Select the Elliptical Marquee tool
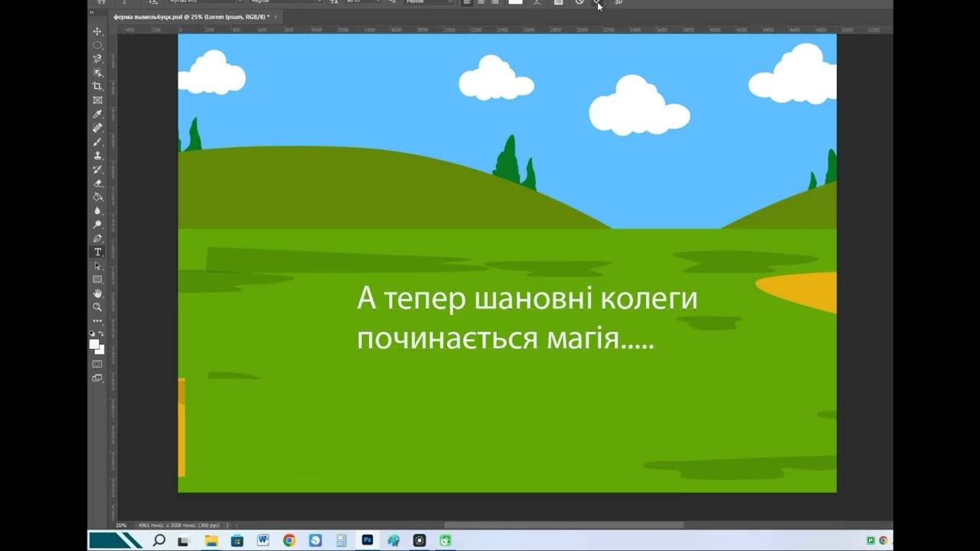This screenshot has width=980, height=551. [x=97, y=45]
